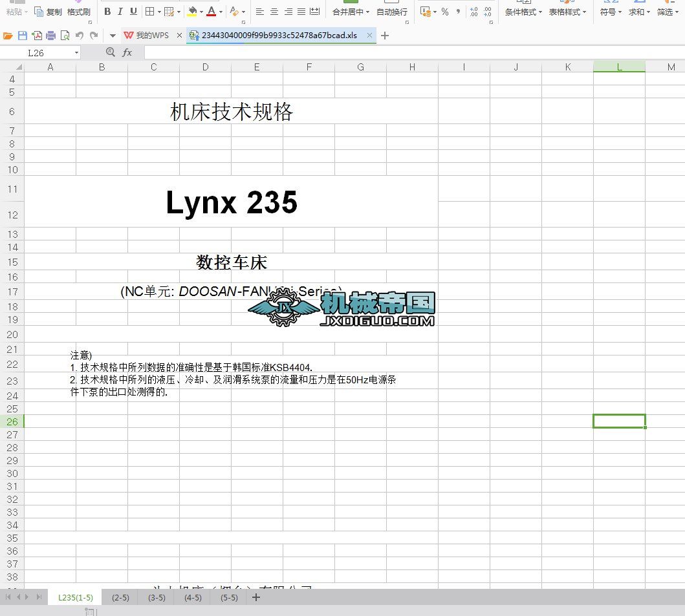Image resolution: width=685 pixels, height=616 pixels.
Task: Open a new document tab
Action: (384, 36)
